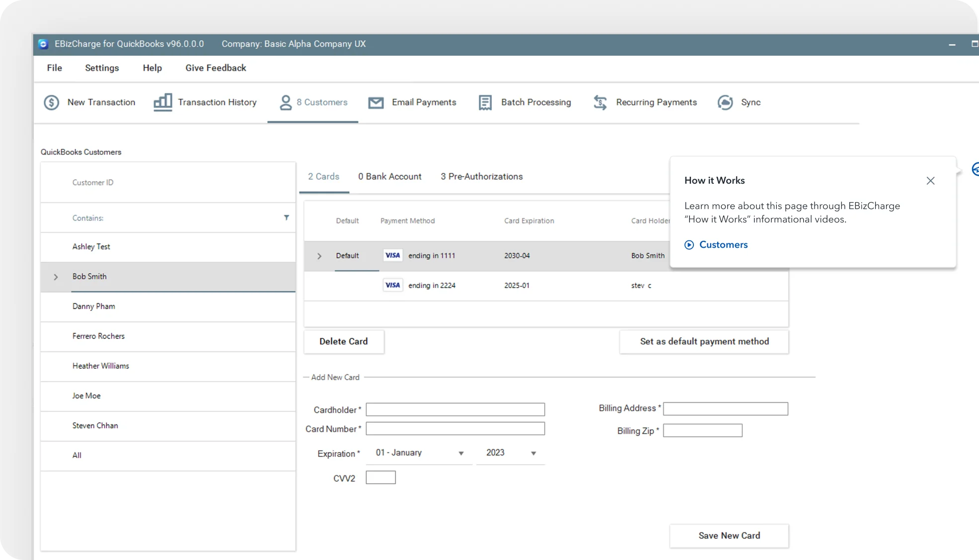This screenshot has width=979, height=560.
Task: Click the Sync cloud icon
Action: point(725,103)
